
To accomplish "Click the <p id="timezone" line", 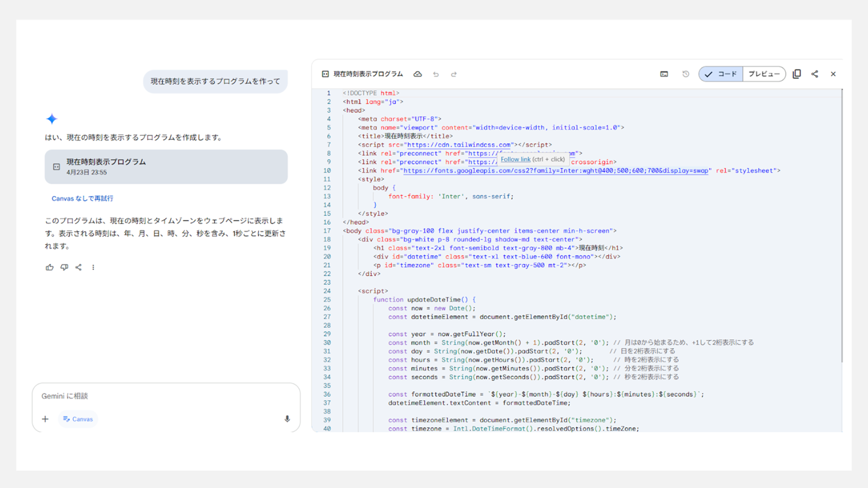I will [479, 265].
